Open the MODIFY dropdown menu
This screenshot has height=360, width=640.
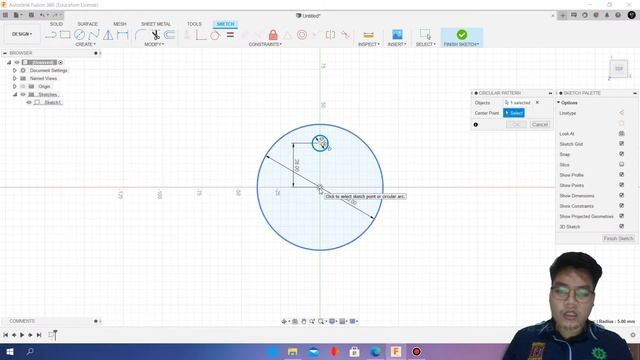point(154,44)
